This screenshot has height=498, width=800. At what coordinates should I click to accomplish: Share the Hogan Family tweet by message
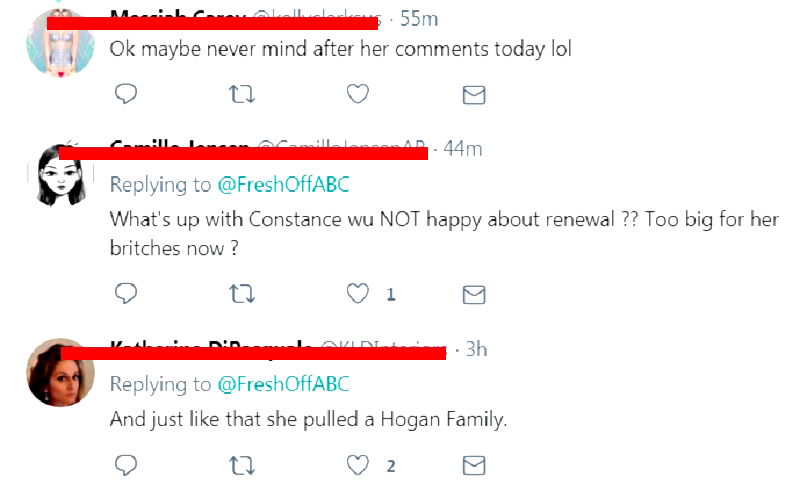pyautogui.click(x=474, y=466)
